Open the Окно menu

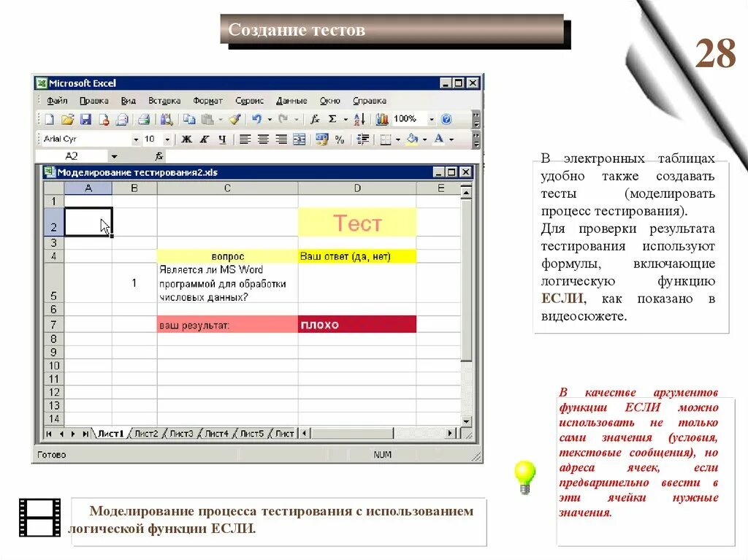[x=330, y=101]
